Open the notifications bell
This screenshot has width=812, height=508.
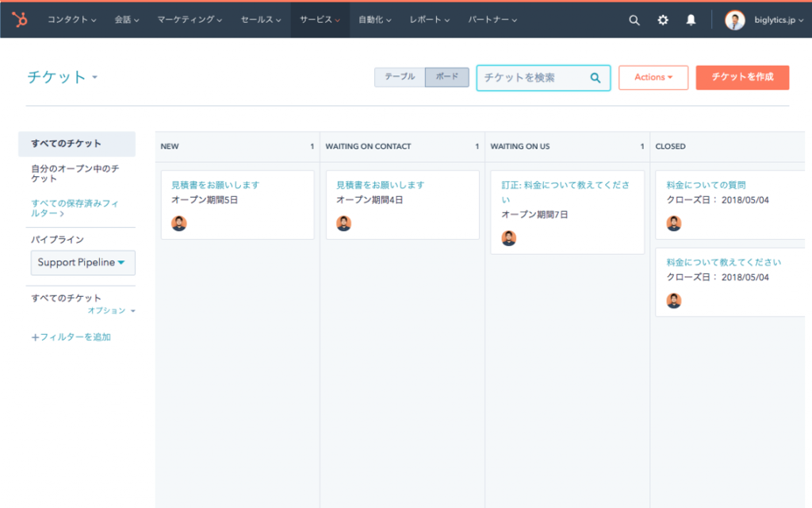click(691, 20)
